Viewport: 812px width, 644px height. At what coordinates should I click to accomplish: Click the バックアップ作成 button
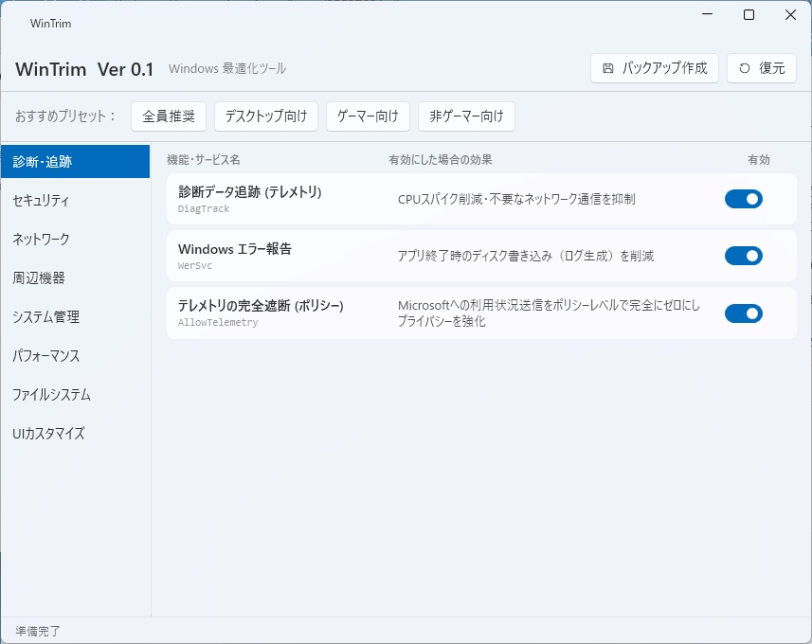pos(654,68)
